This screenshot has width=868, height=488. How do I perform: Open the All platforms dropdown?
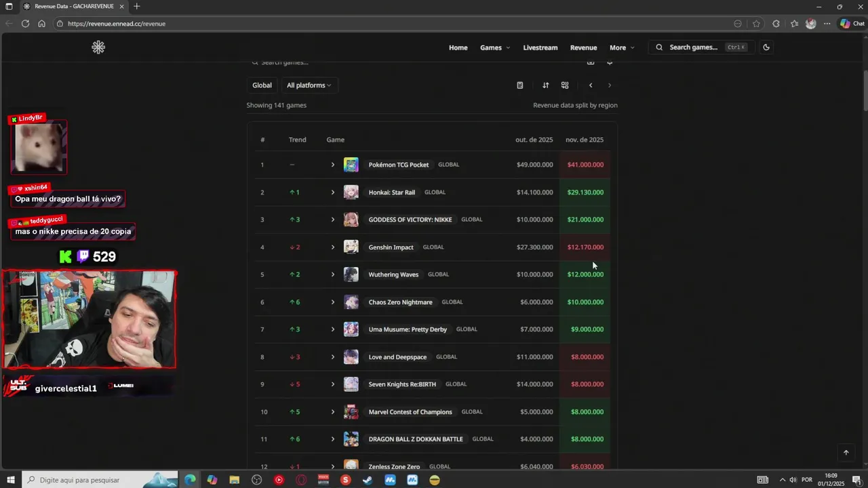click(309, 85)
